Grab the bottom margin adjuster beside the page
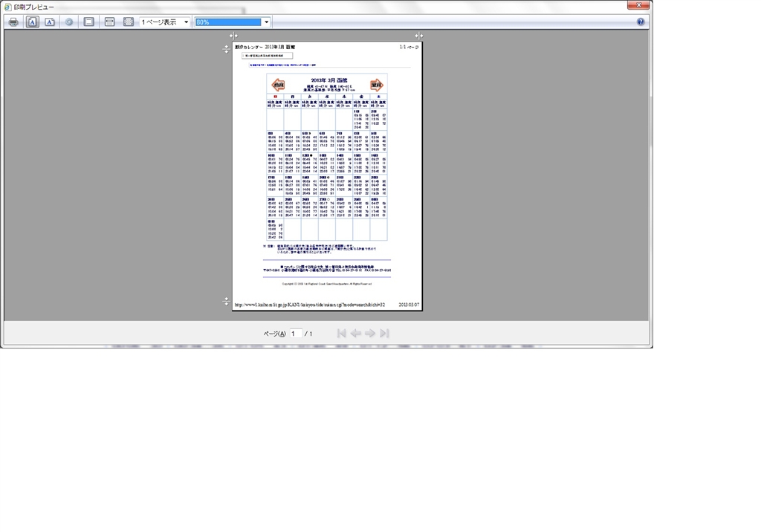Image resolution: width=761 pixels, height=532 pixels. point(226,302)
